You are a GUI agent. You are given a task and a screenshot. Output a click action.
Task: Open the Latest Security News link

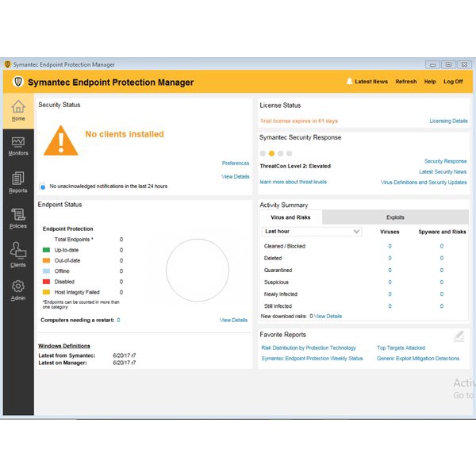[x=443, y=172]
